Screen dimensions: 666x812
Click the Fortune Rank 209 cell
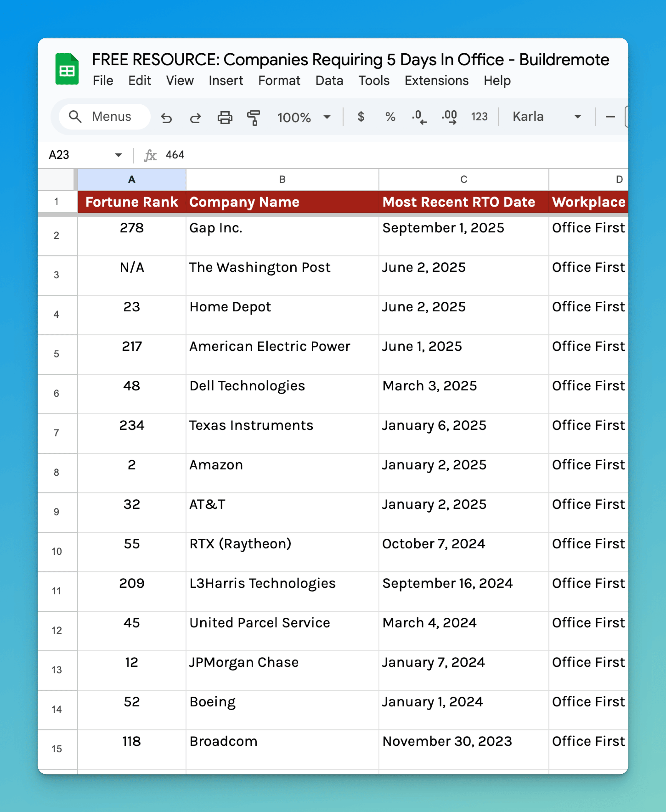(132, 591)
